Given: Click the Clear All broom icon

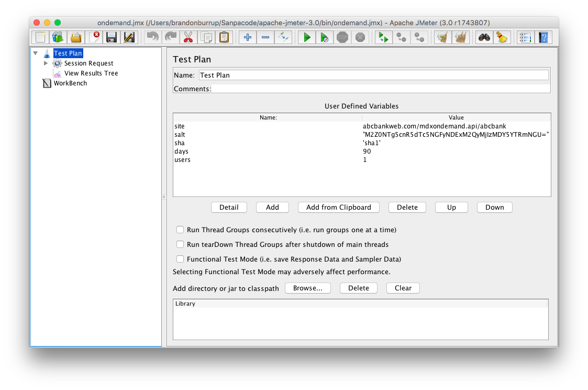Looking at the screenshot, I should (x=459, y=37).
